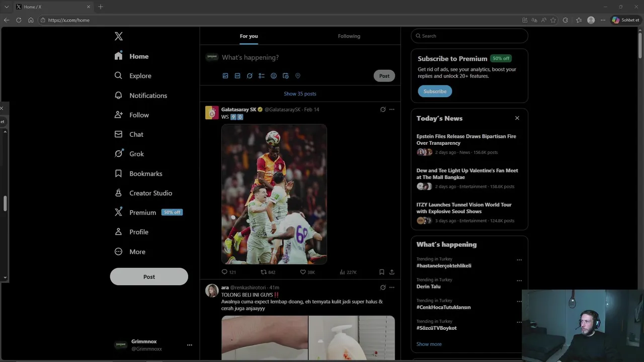Switch to the For you tab
644x362 pixels.
249,36
